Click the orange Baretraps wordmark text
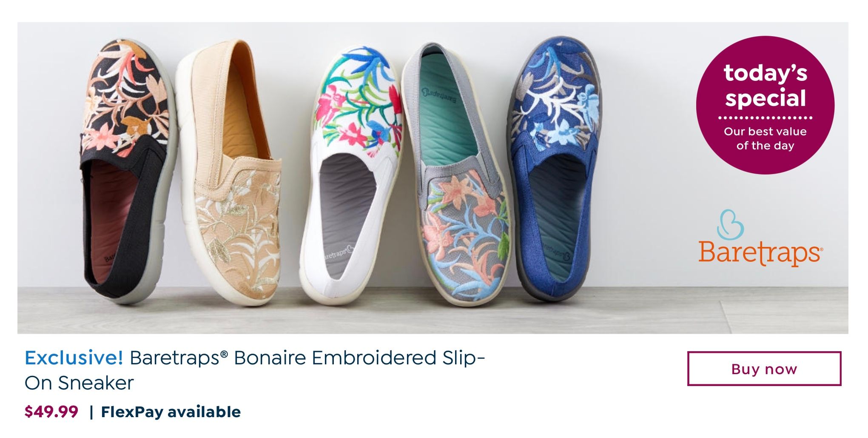The width and height of the screenshot is (868, 438). pos(761,253)
